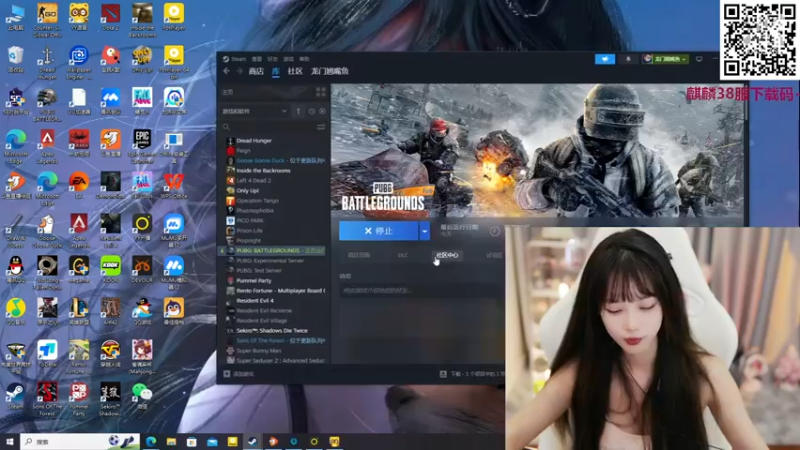Open Dread Hunger desktop shortcut
This screenshot has width=800, height=450.
tap(47, 63)
